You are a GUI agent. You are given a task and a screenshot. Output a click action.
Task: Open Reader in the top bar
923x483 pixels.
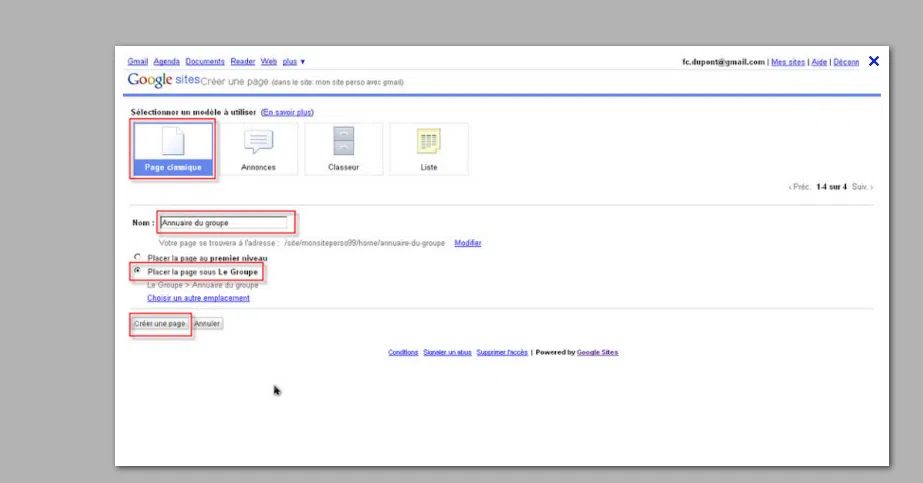click(x=243, y=61)
